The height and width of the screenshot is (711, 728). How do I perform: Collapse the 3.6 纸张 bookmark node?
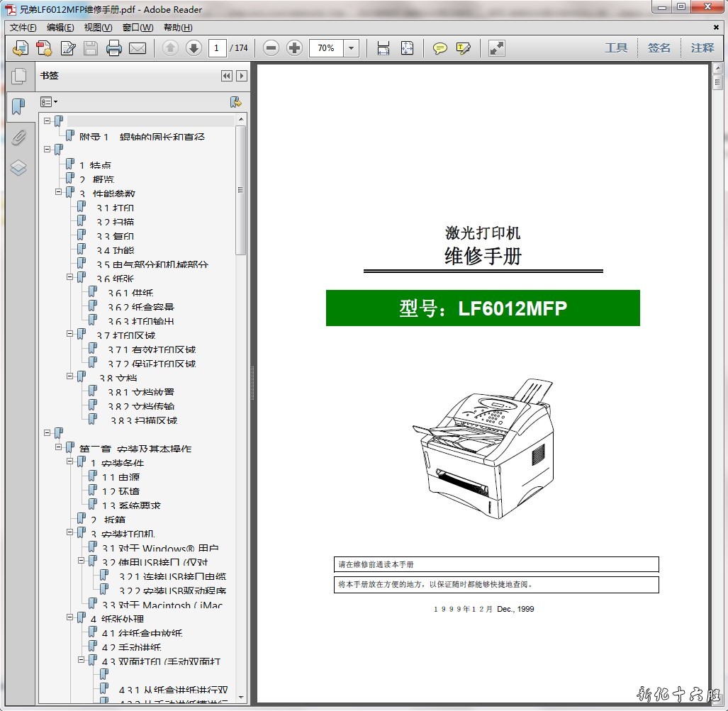[71, 278]
